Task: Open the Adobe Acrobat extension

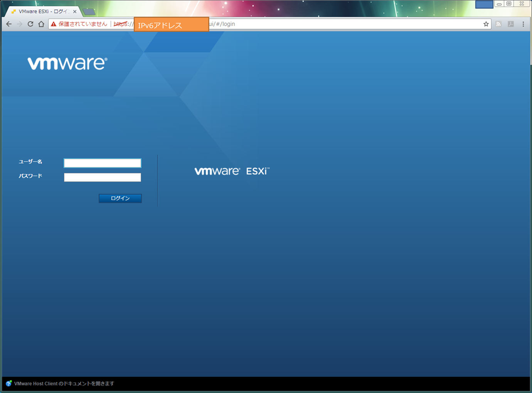Action: [x=510, y=24]
